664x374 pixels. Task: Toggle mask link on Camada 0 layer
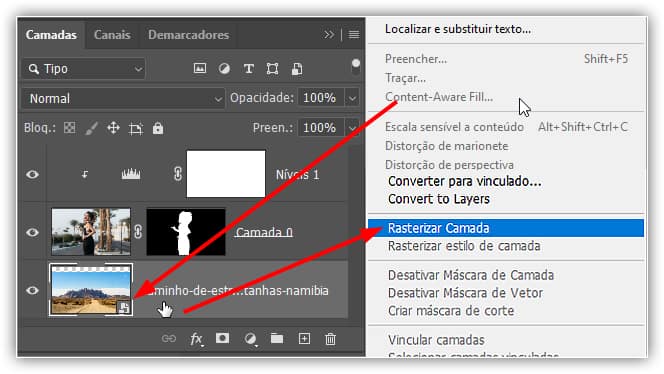coord(138,232)
